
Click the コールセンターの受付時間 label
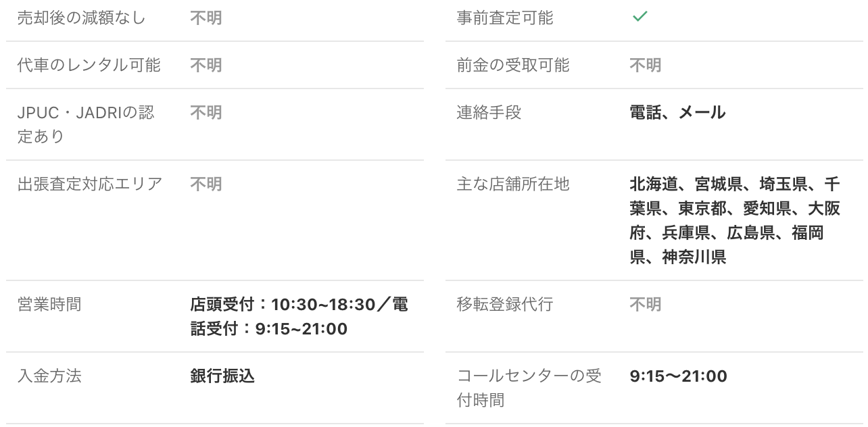pos(529,388)
